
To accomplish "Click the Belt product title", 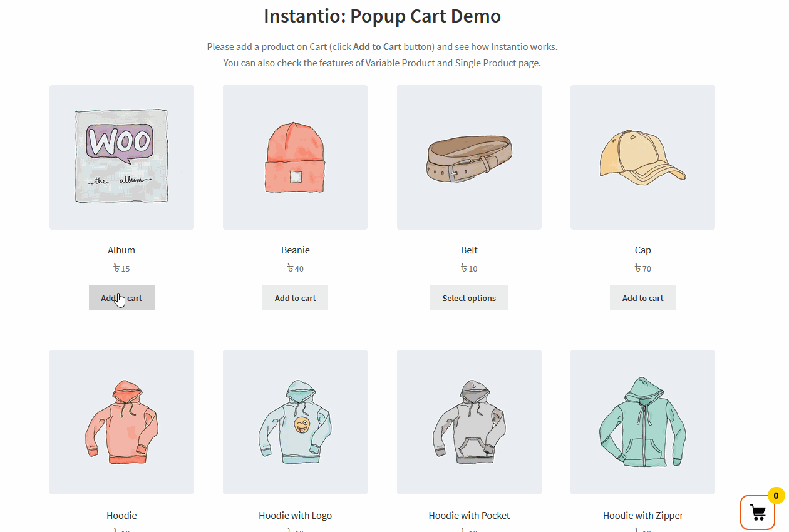I will [x=469, y=250].
